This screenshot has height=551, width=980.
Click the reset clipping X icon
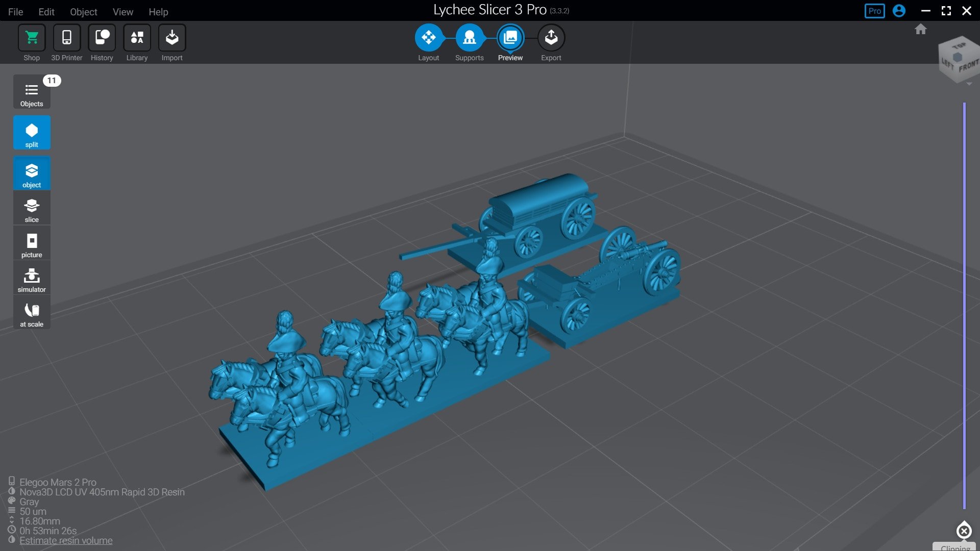click(964, 531)
